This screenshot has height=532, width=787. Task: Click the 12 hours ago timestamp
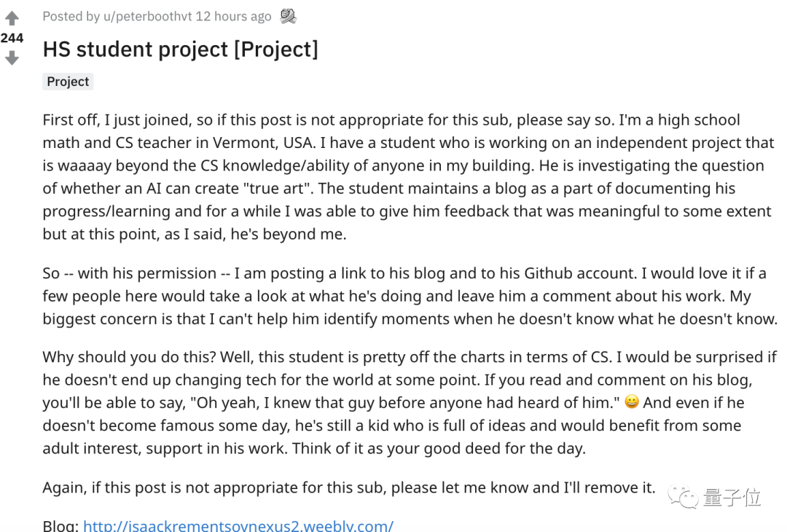point(233,17)
